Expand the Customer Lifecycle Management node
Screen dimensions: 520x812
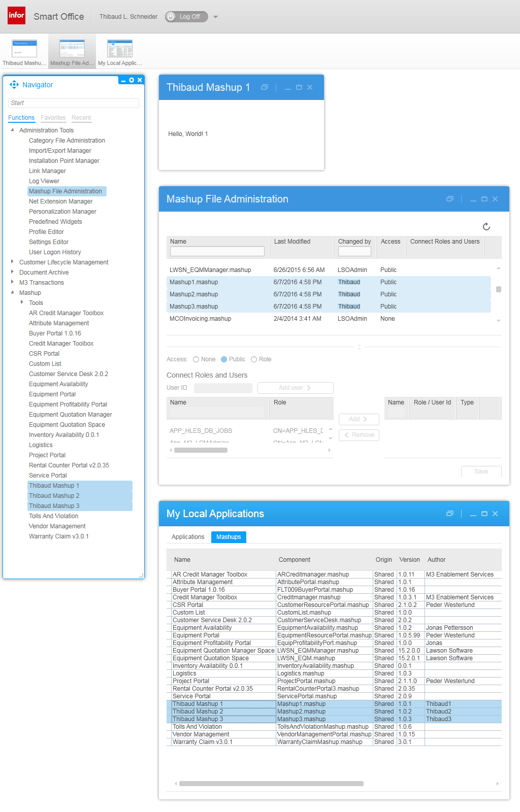pyautogui.click(x=13, y=262)
